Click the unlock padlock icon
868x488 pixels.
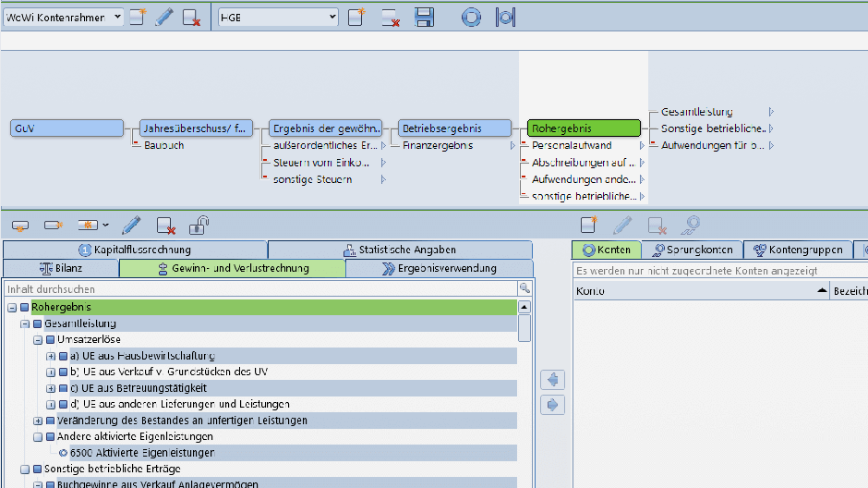(199, 226)
